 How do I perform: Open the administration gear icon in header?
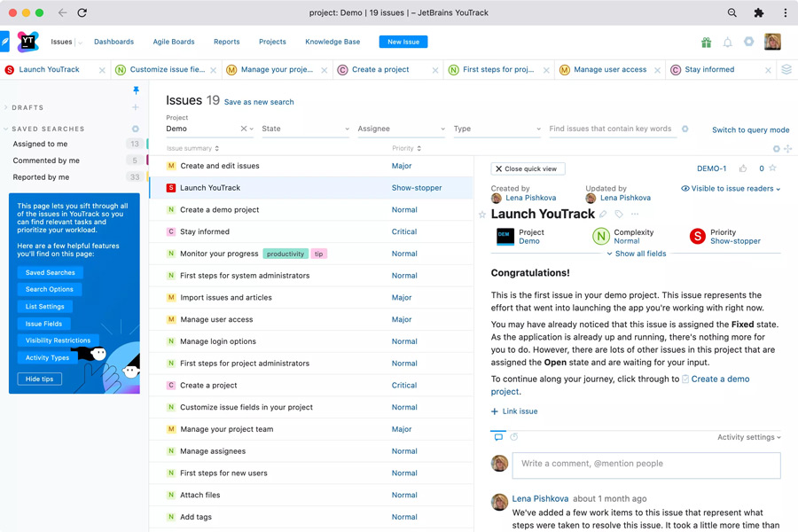tap(748, 42)
